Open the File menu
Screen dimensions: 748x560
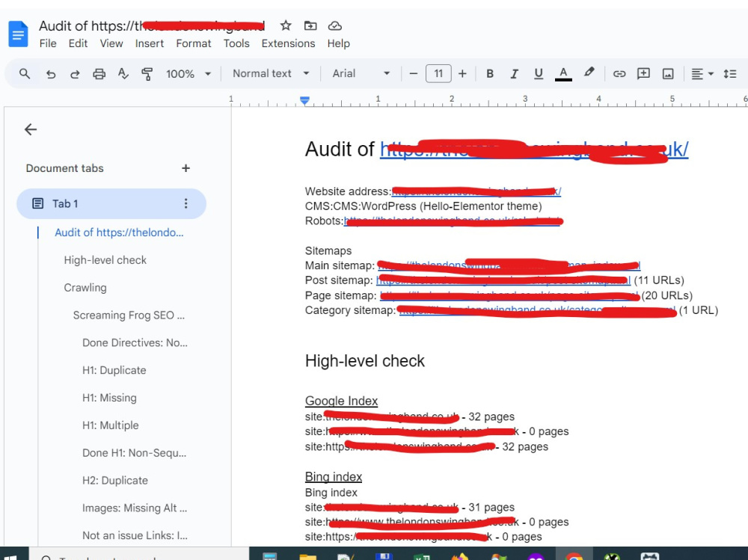click(x=48, y=43)
